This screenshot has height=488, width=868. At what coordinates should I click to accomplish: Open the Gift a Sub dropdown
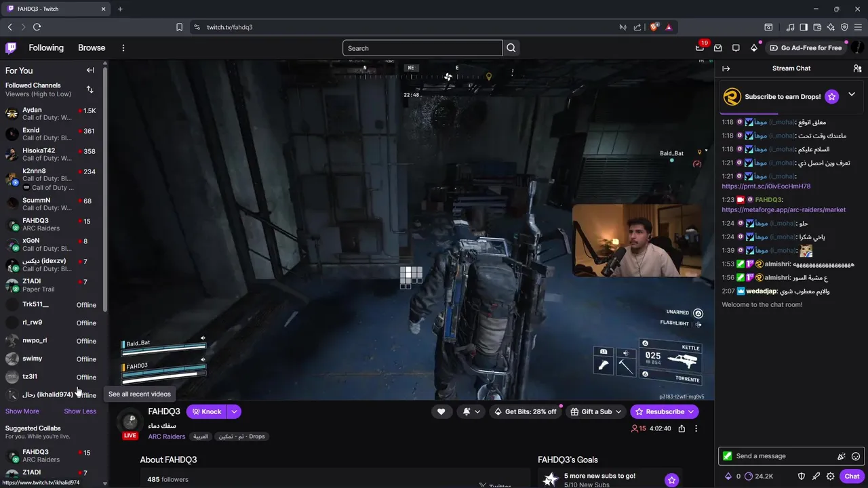click(595, 411)
